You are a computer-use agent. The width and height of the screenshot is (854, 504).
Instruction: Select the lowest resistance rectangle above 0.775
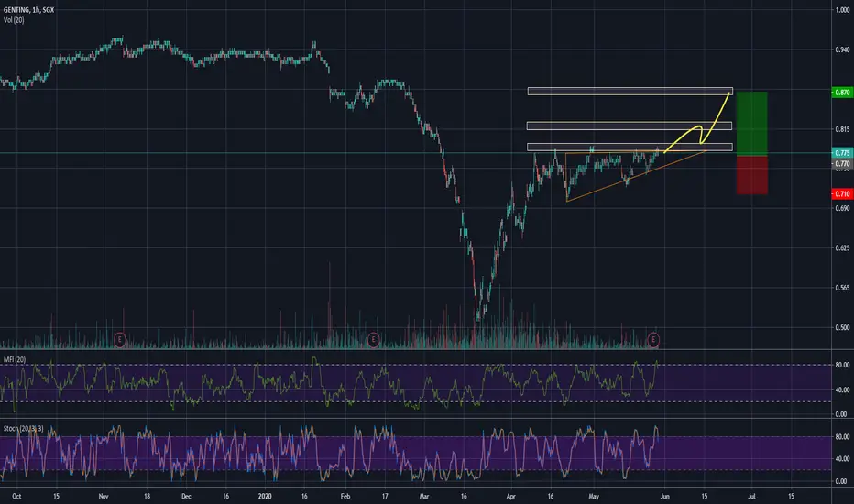click(630, 147)
